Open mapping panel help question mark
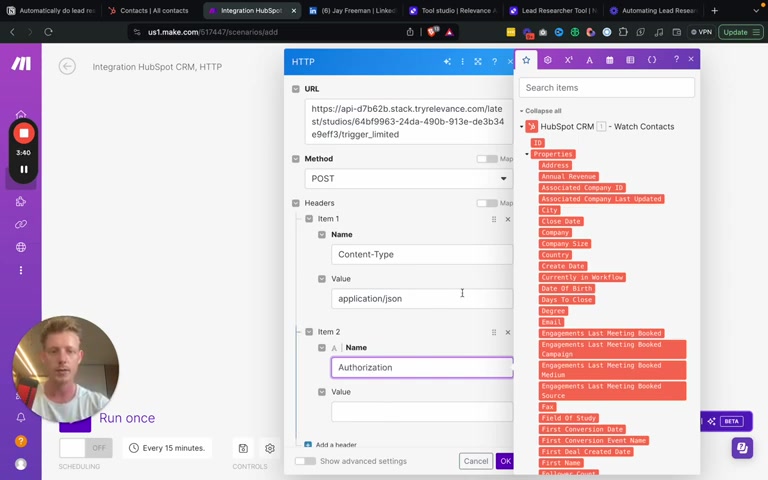Viewport: 768px width, 480px height. click(676, 59)
